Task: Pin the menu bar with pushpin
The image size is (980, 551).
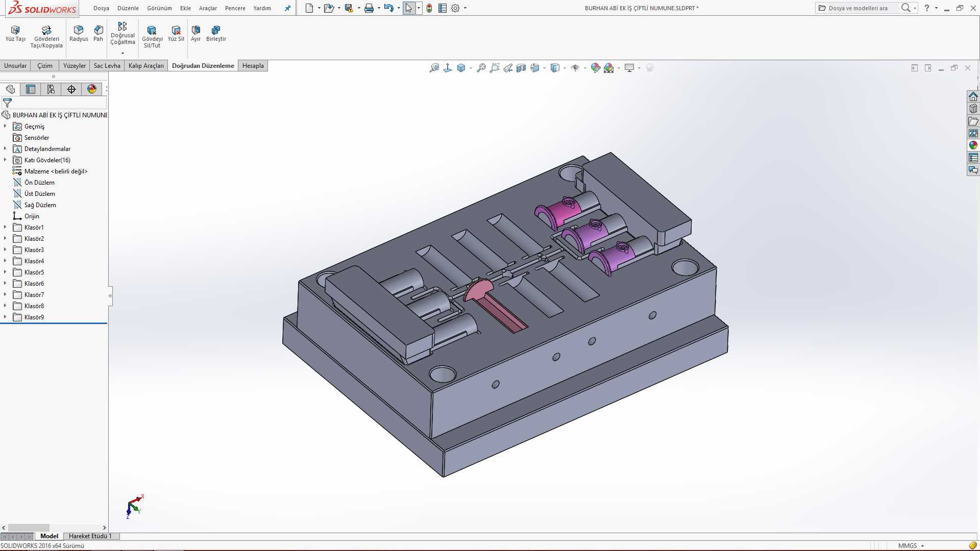Action: (x=288, y=8)
